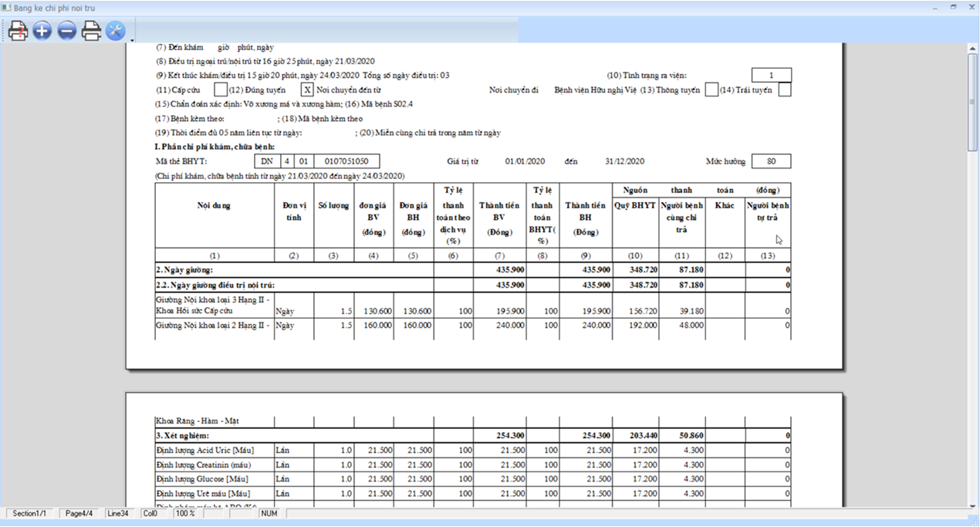Toggle the Cấp cứu checkbox
980x527 pixels.
click(x=221, y=90)
